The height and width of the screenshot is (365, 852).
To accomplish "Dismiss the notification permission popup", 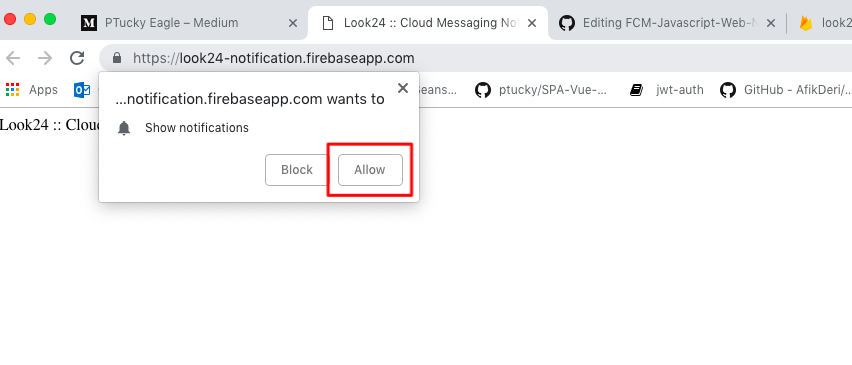I will coord(403,88).
